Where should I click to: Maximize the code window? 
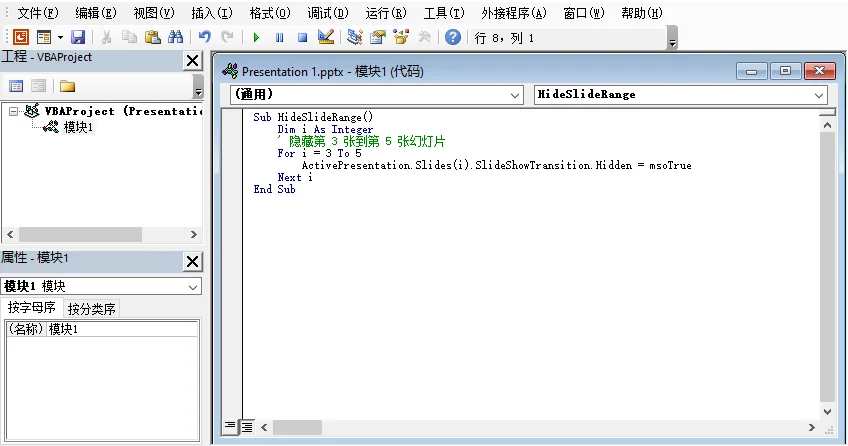(x=785, y=71)
